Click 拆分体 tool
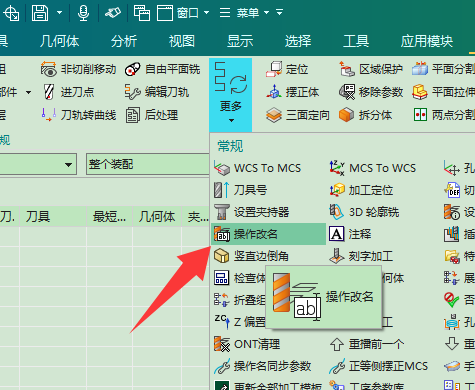This screenshot has width=475, height=390. tap(365, 115)
